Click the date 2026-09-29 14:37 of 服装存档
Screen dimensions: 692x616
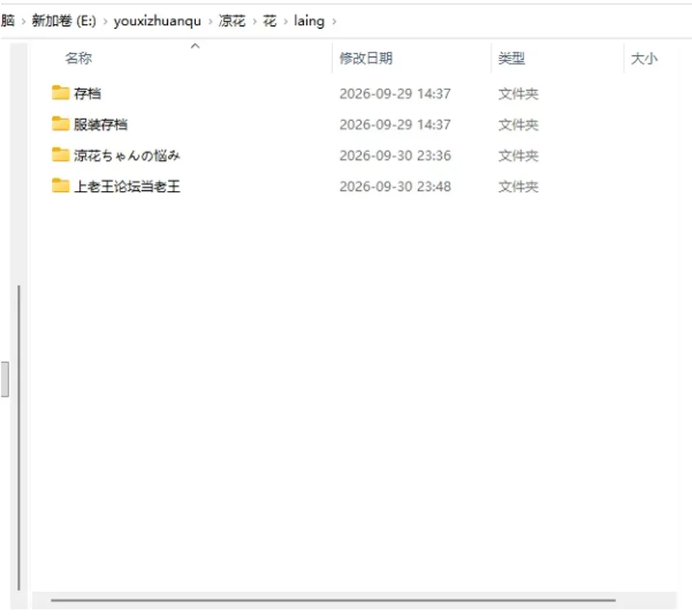click(x=395, y=125)
